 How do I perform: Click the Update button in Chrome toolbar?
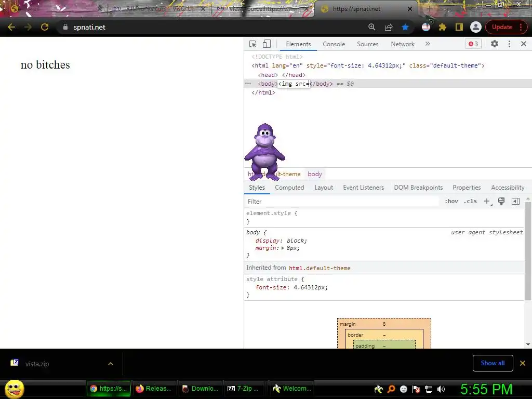click(502, 27)
